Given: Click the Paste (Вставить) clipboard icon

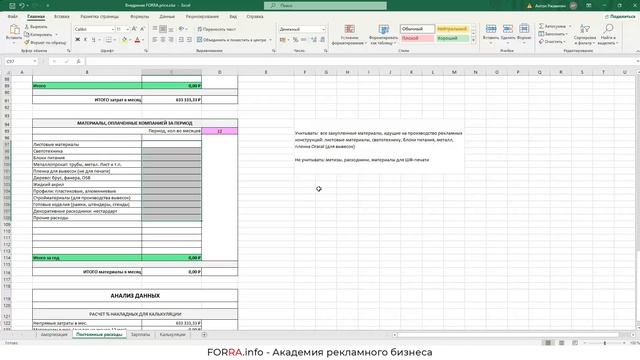Looking at the screenshot, I should [14, 30].
